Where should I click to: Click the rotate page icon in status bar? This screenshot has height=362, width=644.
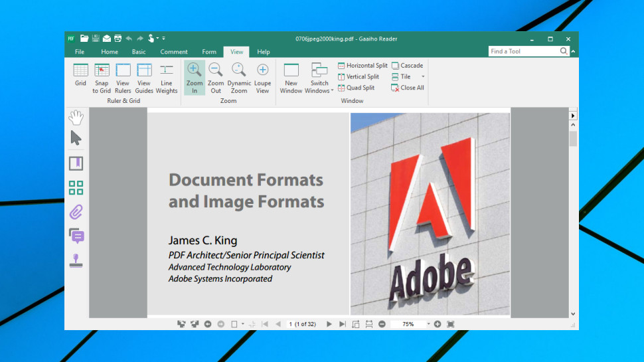click(356, 324)
